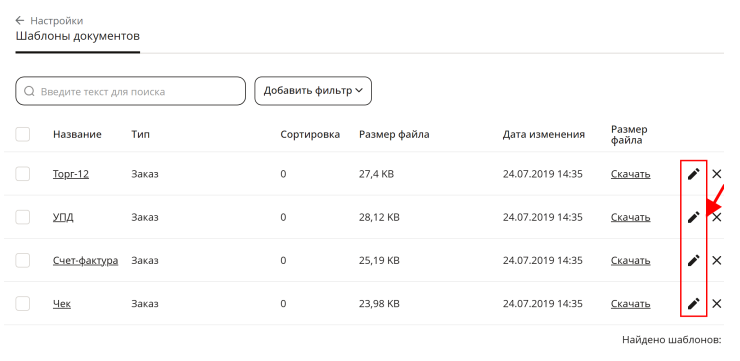Click the Дата изменения column header
This screenshot has width=740, height=361.
click(x=544, y=134)
